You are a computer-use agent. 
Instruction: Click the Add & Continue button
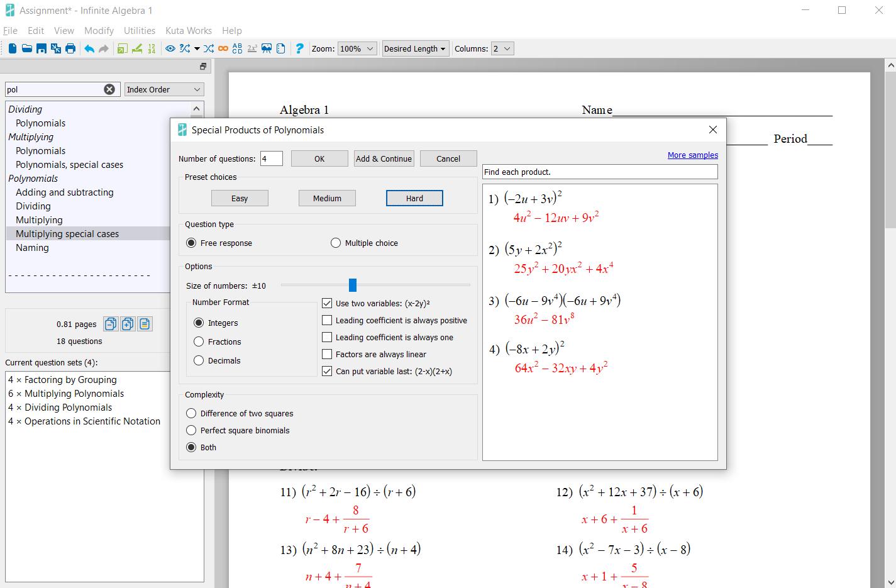click(384, 158)
